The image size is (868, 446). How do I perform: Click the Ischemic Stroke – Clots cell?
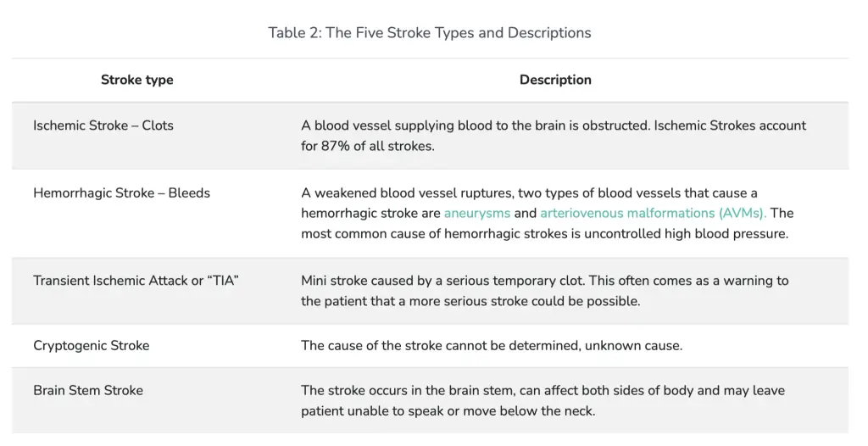pyautogui.click(x=103, y=125)
